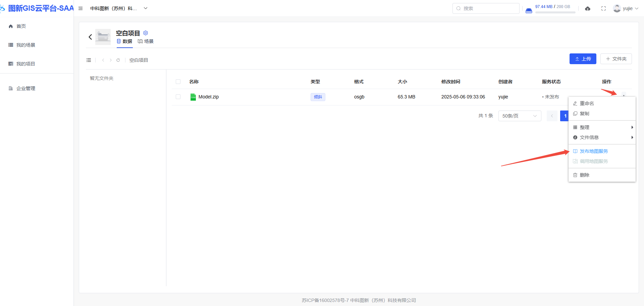Click the back arrow beside project thumbnail
Image resolution: width=644 pixels, height=306 pixels.
coord(90,37)
